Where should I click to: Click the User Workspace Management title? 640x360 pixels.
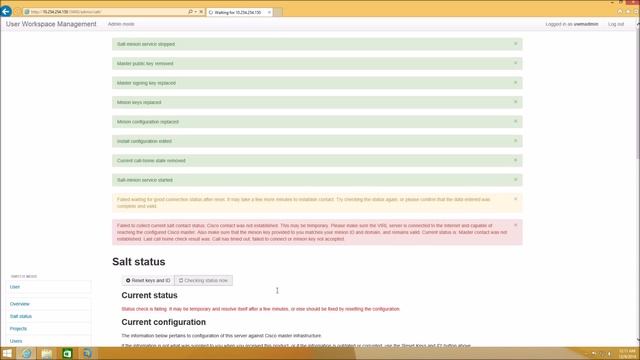click(51, 24)
